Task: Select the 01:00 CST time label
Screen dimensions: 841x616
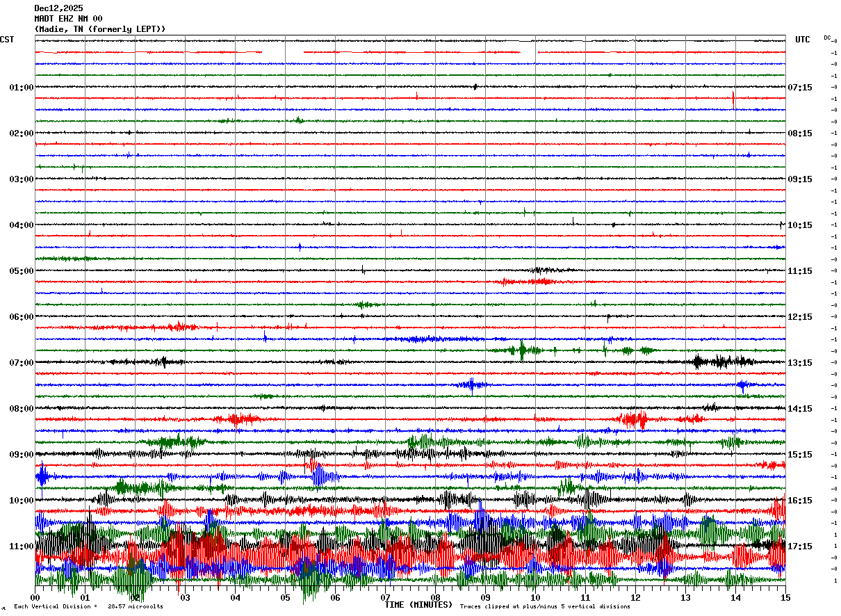Action: [22, 88]
